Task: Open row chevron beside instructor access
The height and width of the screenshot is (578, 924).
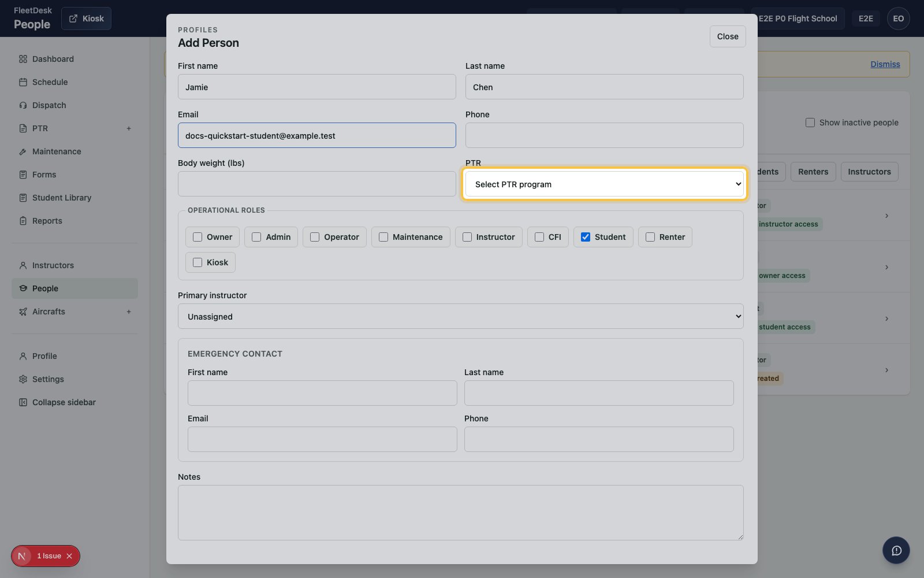Action: 886,216
